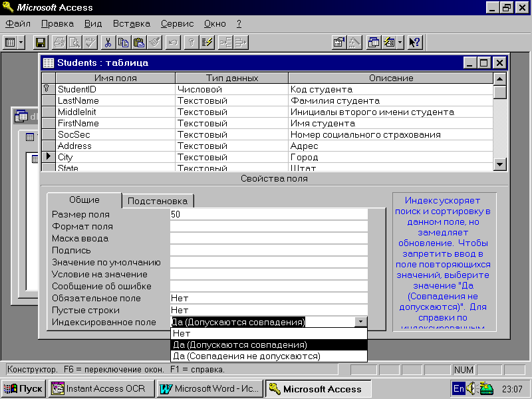Open the View button dropdown arrow

(21, 43)
